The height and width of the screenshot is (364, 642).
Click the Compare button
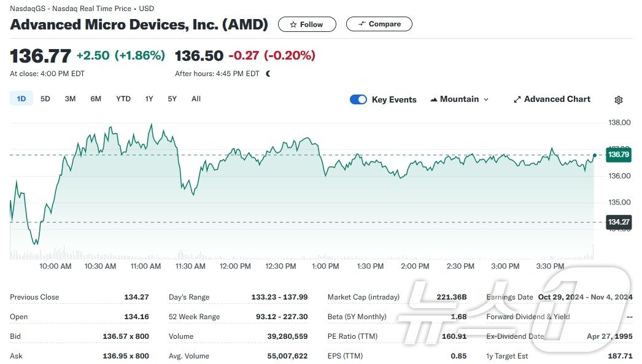coord(379,24)
